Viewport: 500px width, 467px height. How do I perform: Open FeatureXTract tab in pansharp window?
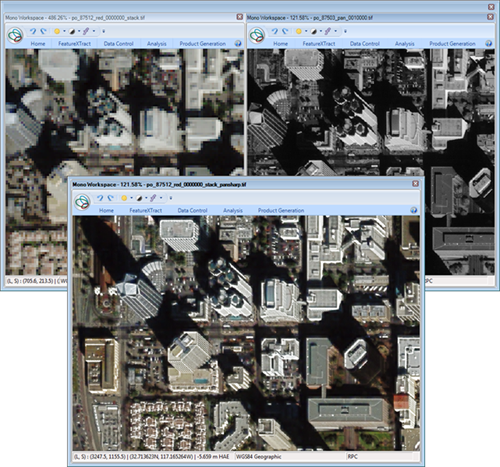click(x=146, y=210)
